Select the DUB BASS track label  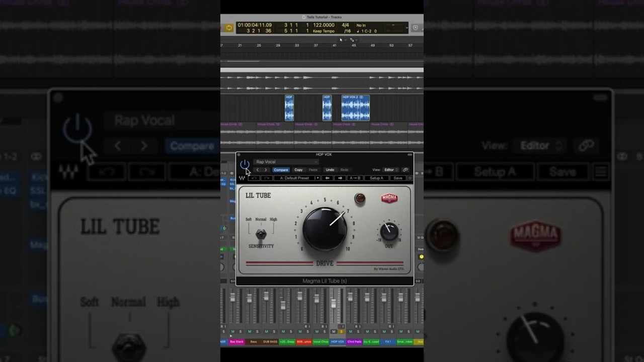(x=270, y=342)
